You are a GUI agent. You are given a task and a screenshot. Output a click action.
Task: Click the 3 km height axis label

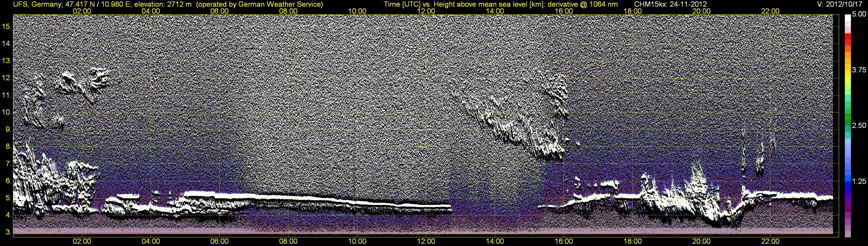[x=8, y=232]
